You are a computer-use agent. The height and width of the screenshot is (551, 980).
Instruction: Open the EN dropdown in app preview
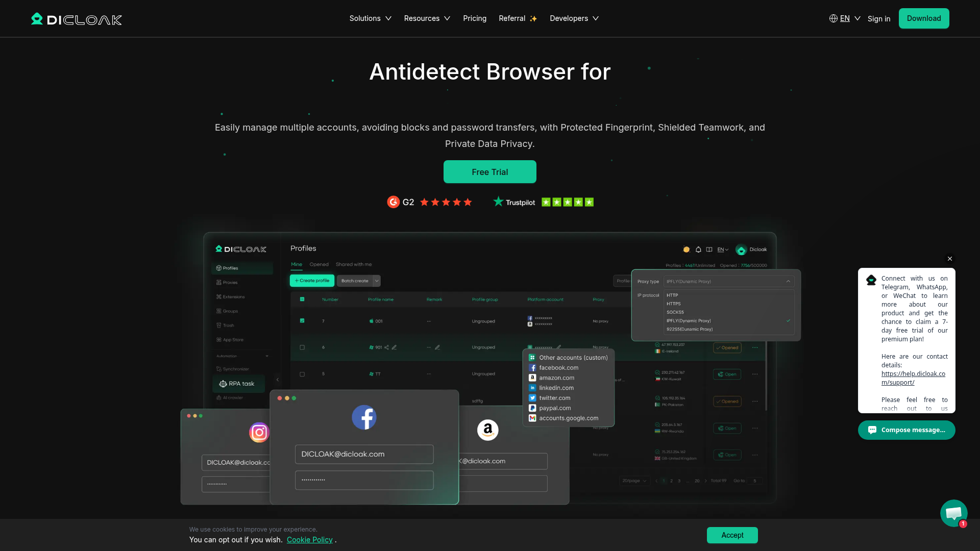click(x=723, y=249)
